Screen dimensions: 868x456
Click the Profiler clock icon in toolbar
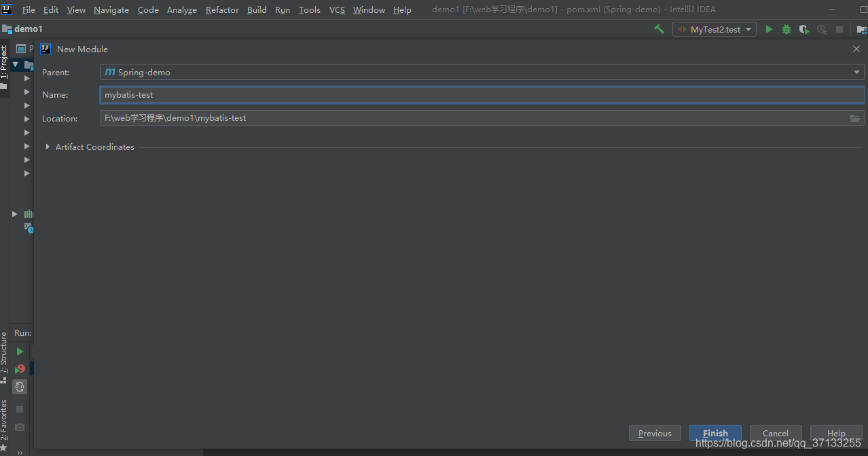pos(822,29)
